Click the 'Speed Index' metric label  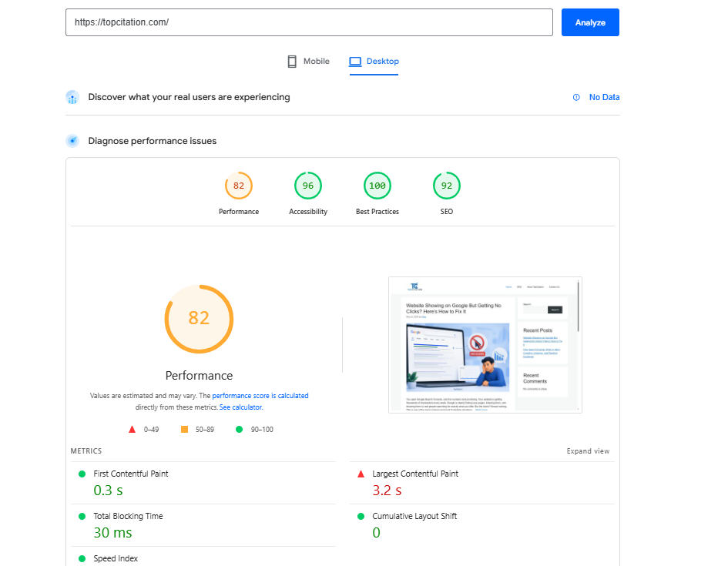pyautogui.click(x=116, y=558)
